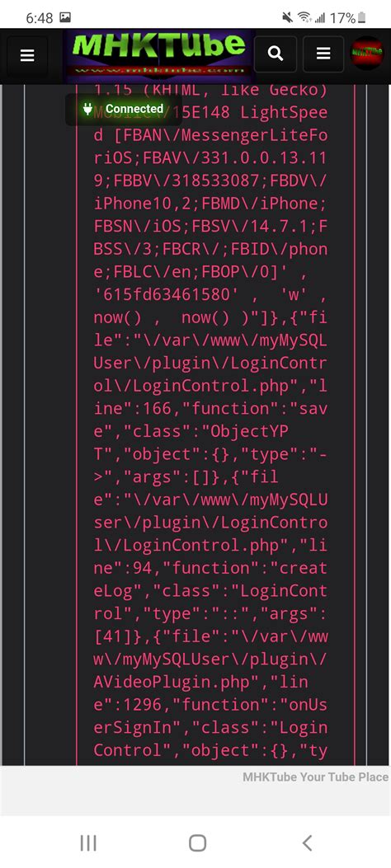Screen dimensions: 391x868
Task: Open the right-side three-line menu
Action: 323,54
